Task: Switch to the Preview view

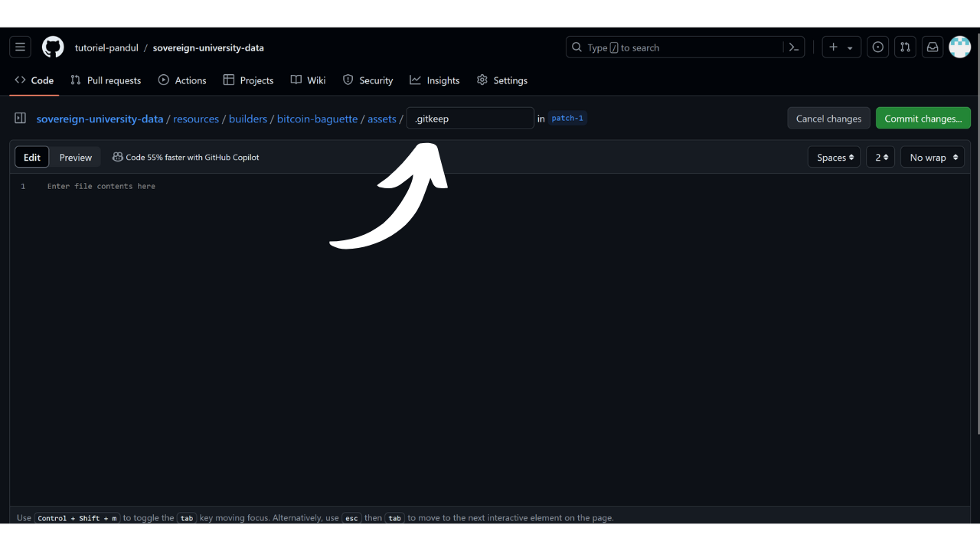Action: [x=76, y=158]
